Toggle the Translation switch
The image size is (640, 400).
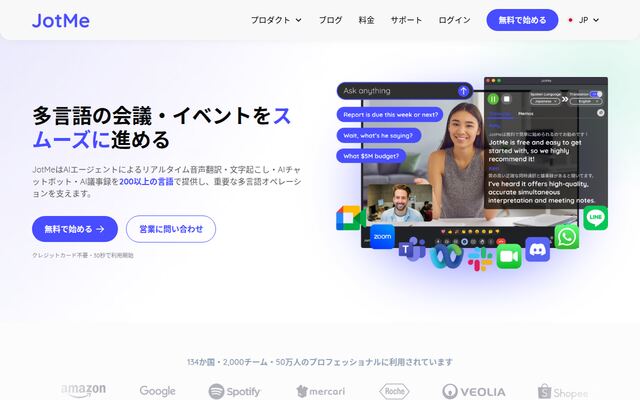pyautogui.click(x=596, y=94)
